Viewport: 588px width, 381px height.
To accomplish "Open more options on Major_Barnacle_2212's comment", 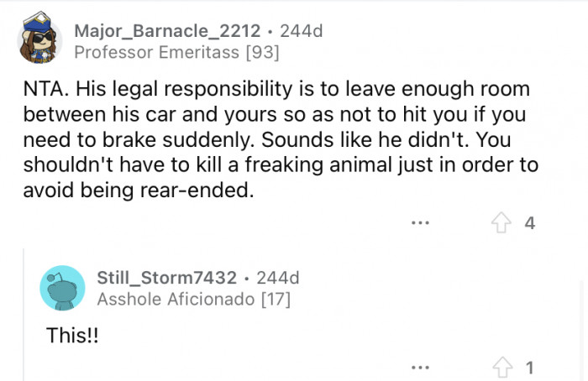I will (x=420, y=223).
